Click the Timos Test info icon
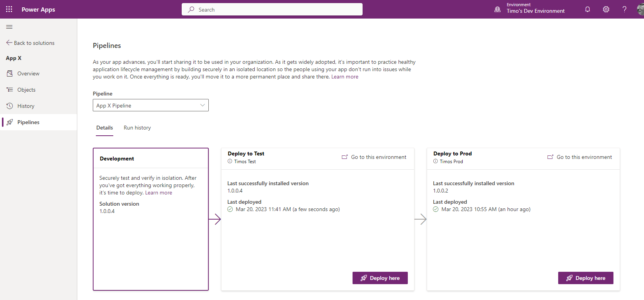This screenshot has height=300, width=644. pyautogui.click(x=230, y=161)
